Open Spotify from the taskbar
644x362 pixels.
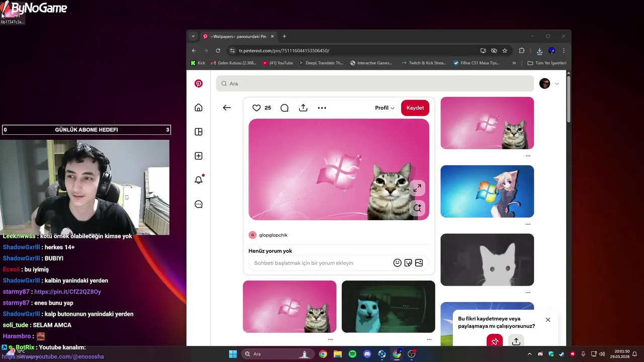352,354
